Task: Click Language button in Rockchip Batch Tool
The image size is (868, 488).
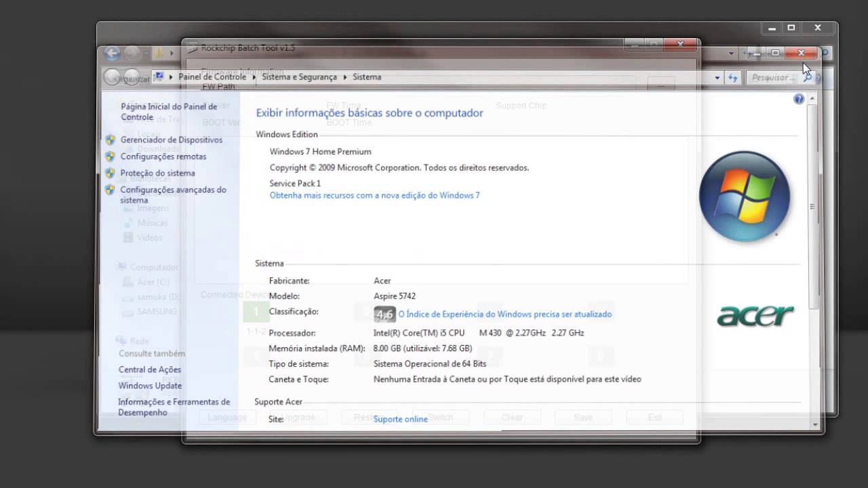Action: point(227,418)
